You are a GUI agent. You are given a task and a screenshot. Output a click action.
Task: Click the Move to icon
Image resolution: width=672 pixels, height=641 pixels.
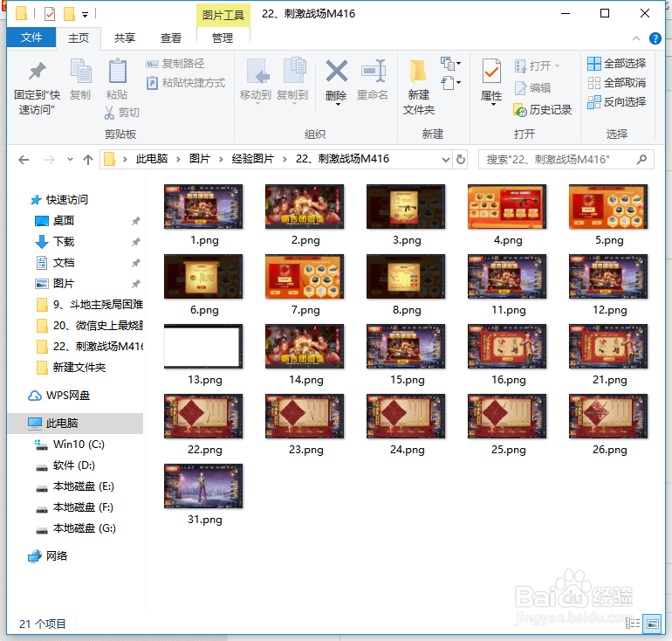click(x=257, y=71)
